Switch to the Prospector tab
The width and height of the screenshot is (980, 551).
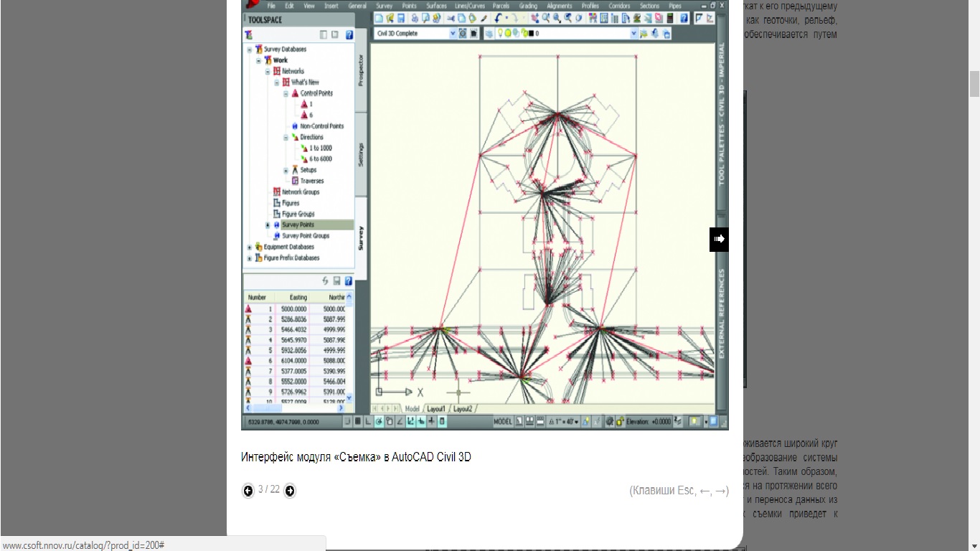tap(361, 70)
